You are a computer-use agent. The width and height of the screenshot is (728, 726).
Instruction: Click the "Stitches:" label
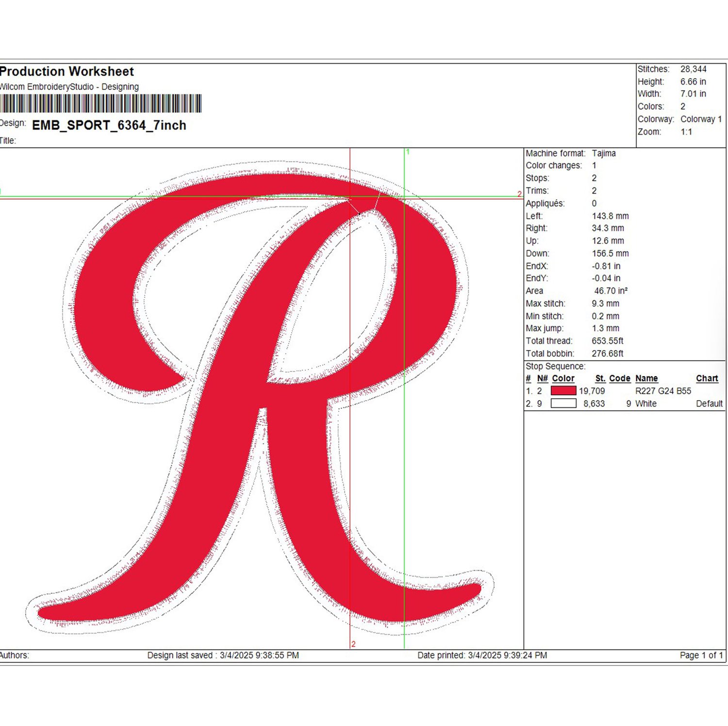point(653,69)
